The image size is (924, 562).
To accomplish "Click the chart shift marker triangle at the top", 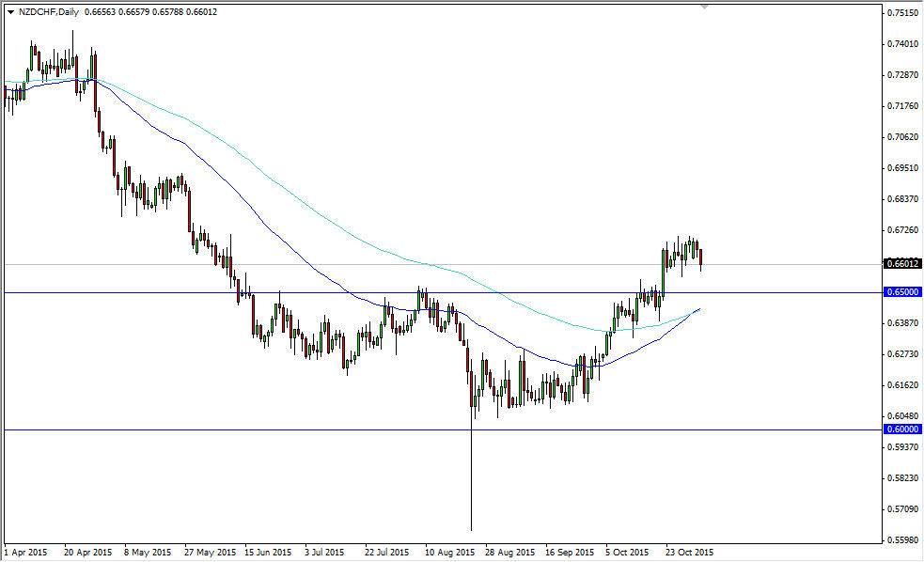I will coord(704,7).
